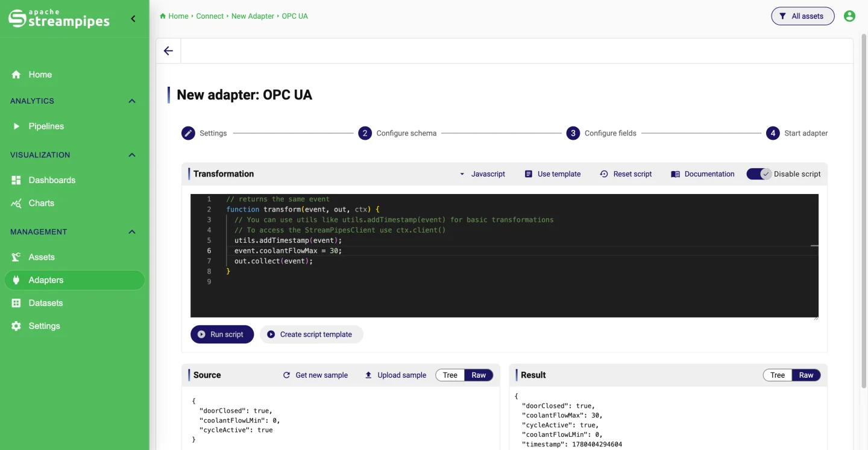Click Use template in the toolbar

pos(553,174)
